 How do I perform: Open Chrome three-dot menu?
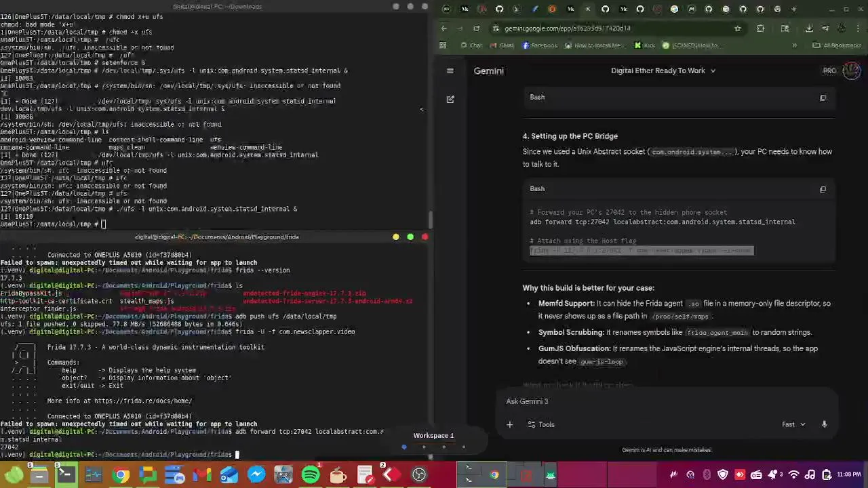tap(858, 28)
